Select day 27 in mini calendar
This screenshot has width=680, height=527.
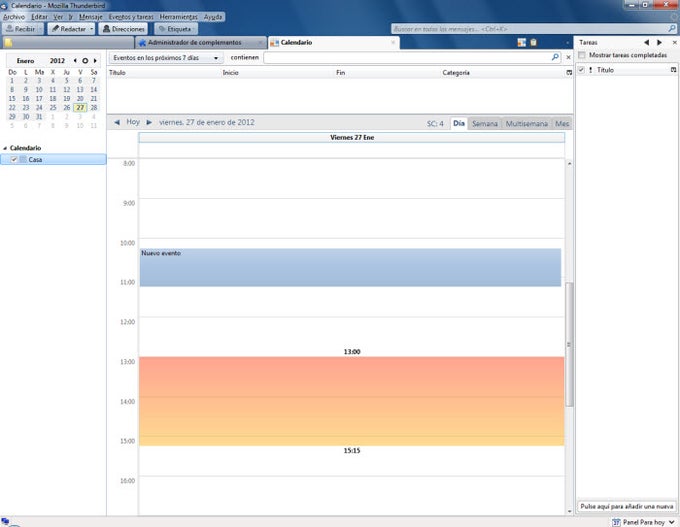coord(80,108)
